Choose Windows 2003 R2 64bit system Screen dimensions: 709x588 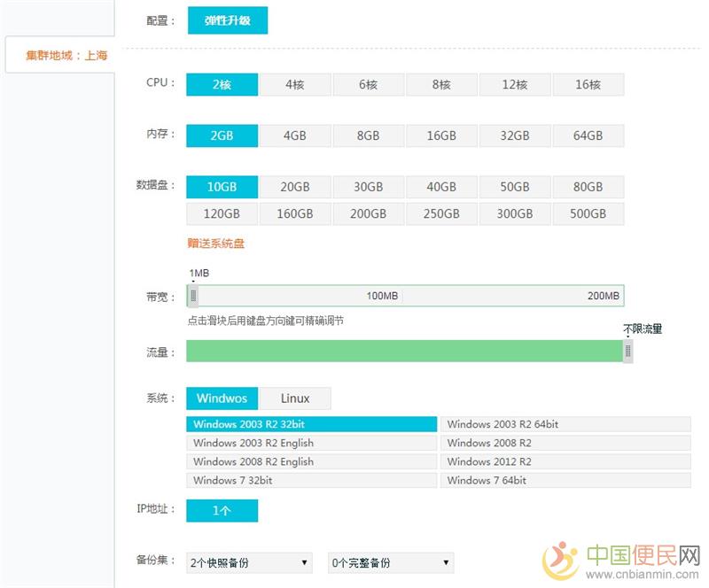565,424
